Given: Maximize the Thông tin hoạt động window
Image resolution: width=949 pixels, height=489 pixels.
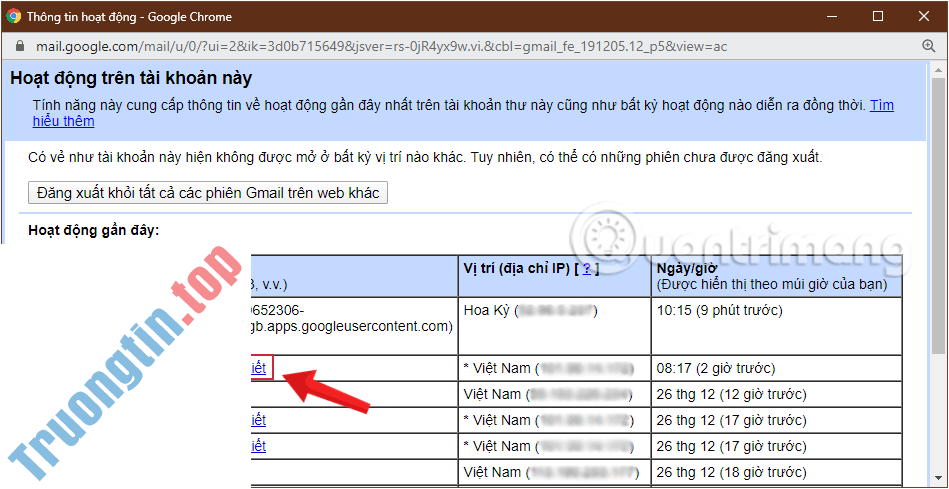Looking at the screenshot, I should (878, 16).
